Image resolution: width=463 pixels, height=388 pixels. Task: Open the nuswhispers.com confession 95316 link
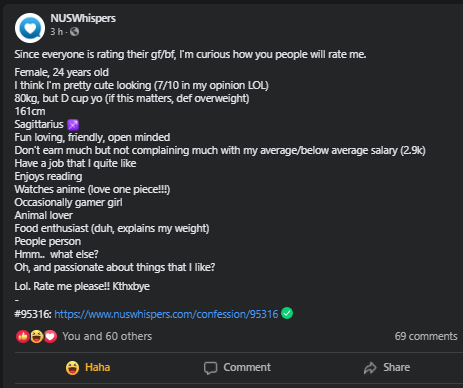pyautogui.click(x=166, y=314)
